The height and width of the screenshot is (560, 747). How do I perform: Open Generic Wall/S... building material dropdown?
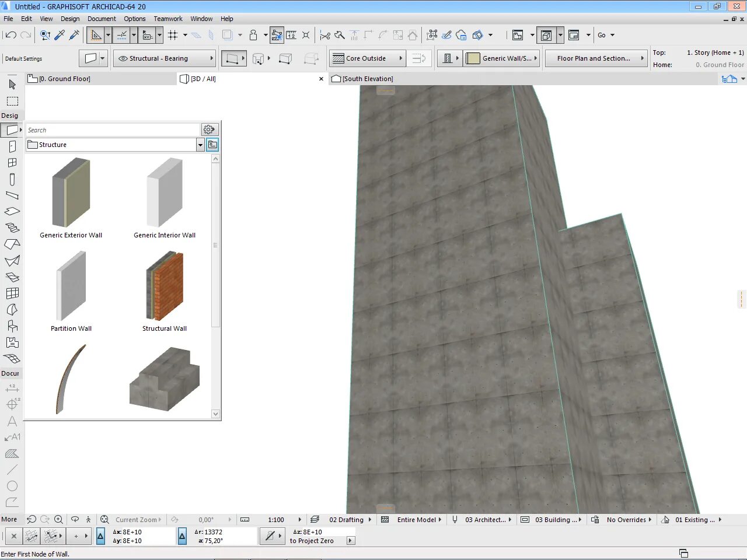tap(501, 58)
